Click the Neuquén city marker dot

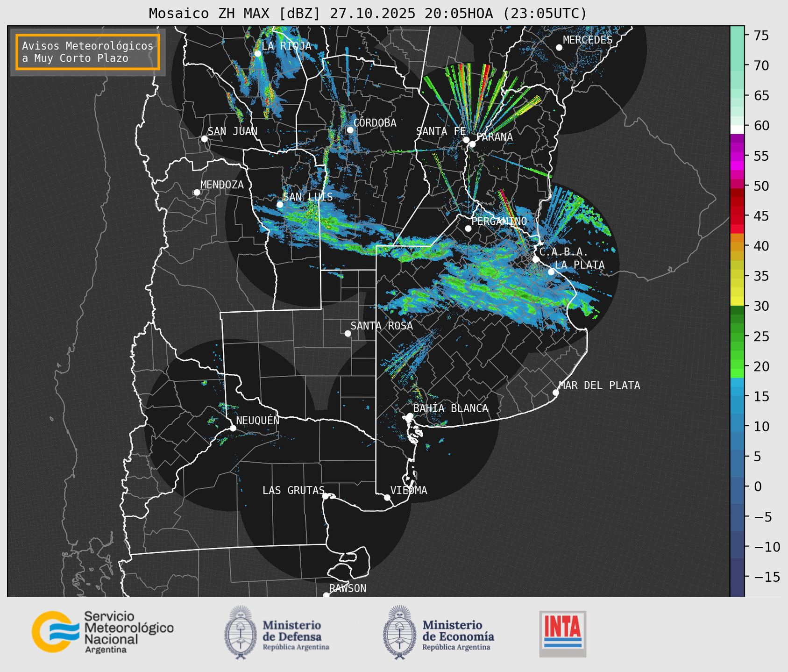(x=233, y=428)
